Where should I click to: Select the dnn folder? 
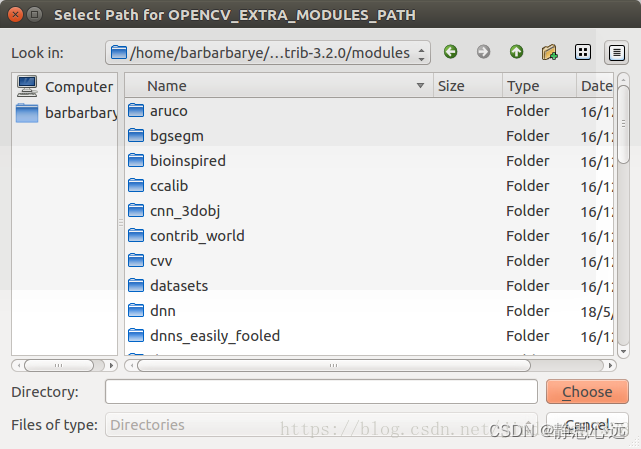pos(369,311)
